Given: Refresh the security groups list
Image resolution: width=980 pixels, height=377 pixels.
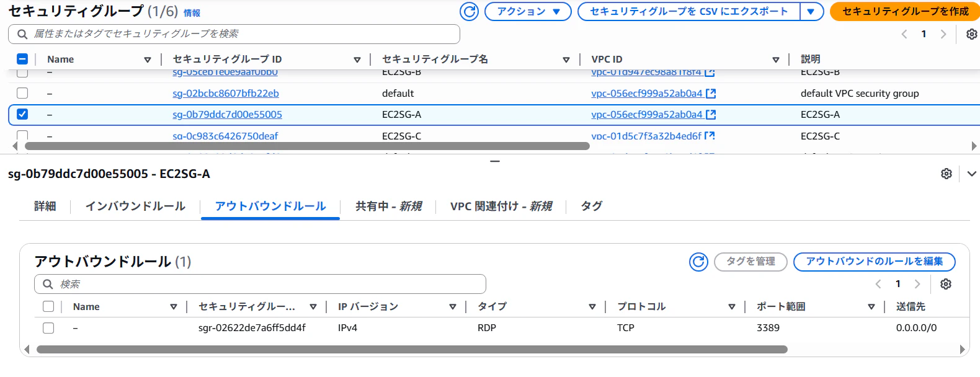Looking at the screenshot, I should [470, 11].
